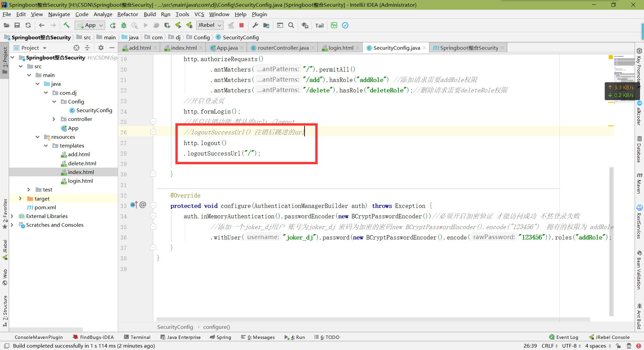Click the blue checkmark circle toolbar icon
The width and height of the screenshot is (644, 350).
pos(345,25)
